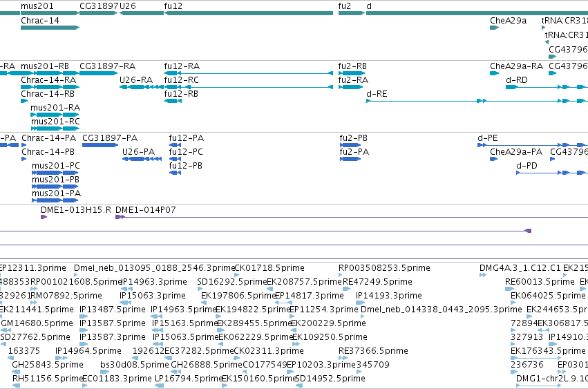Screen dimensions: 588x389
Task: Select protein Chrac-14-PB
Action: [48, 152]
